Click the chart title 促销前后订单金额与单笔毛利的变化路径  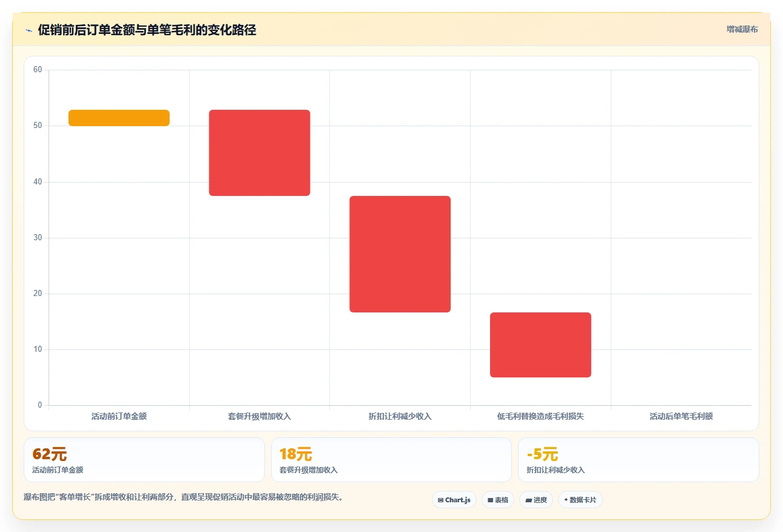pyautogui.click(x=147, y=30)
